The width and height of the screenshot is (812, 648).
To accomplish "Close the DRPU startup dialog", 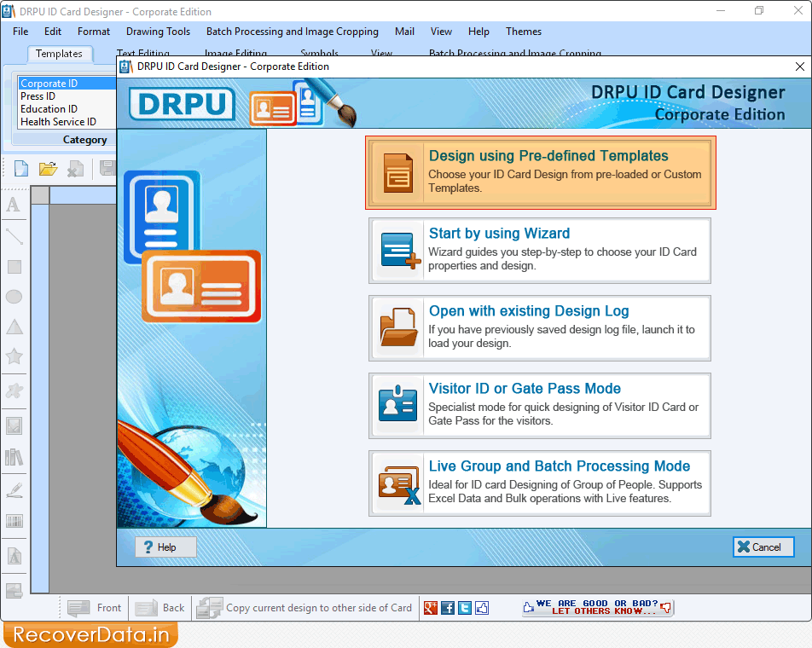I will [x=799, y=67].
